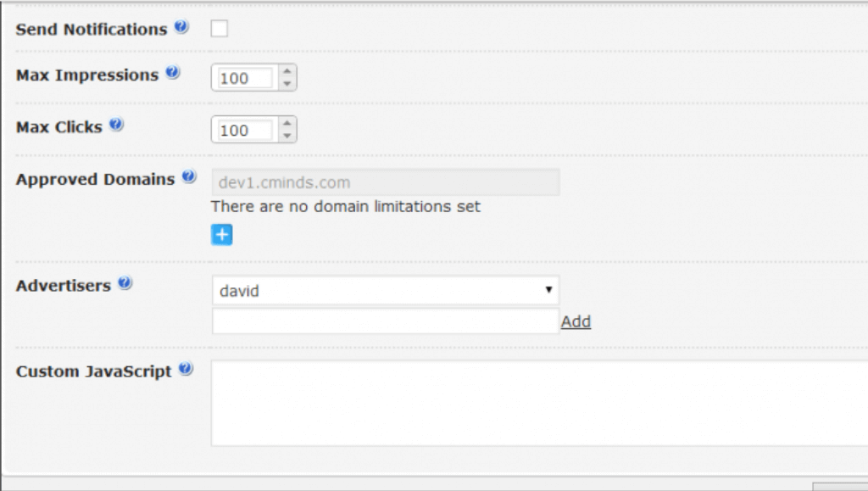This screenshot has height=491, width=868.
Task: Click the blue plus icon to add a domain
Action: [x=221, y=235]
